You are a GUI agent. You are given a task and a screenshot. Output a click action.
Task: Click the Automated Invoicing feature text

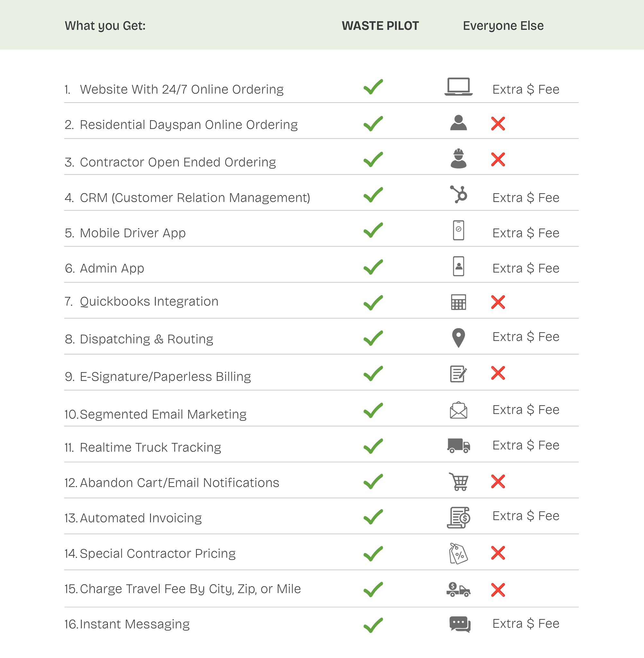[141, 518]
